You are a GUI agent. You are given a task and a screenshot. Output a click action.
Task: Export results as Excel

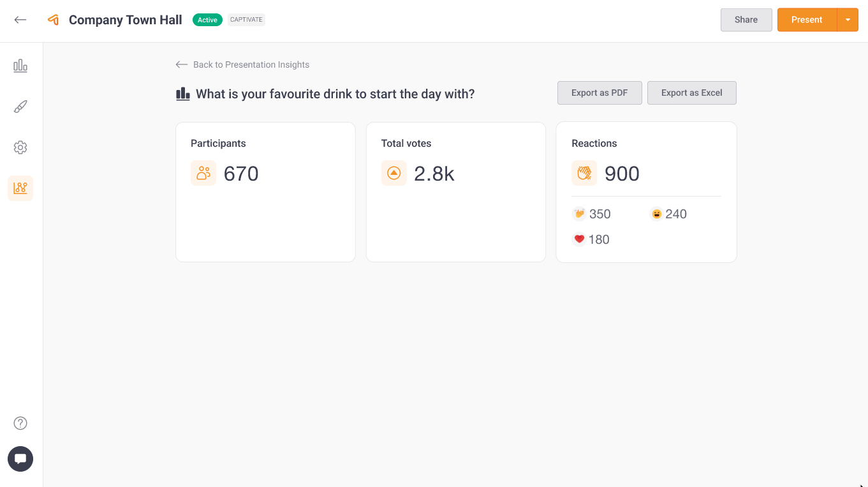click(x=691, y=93)
